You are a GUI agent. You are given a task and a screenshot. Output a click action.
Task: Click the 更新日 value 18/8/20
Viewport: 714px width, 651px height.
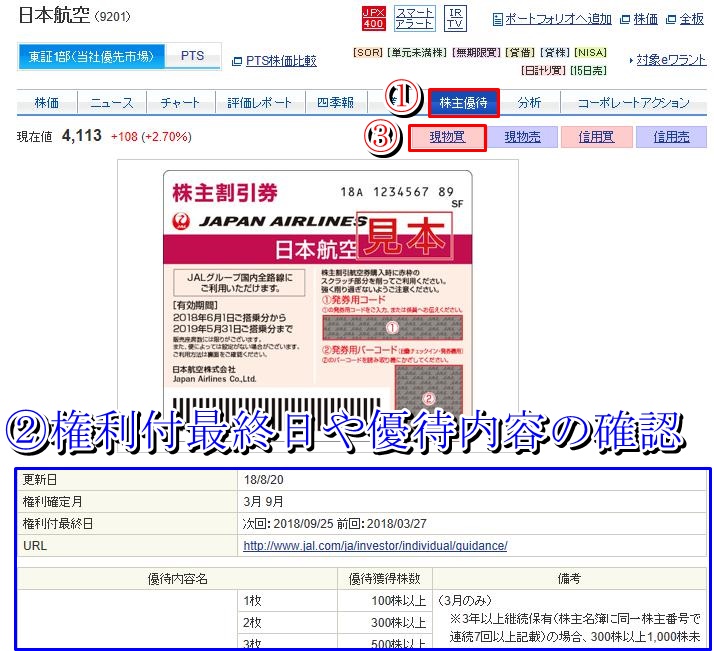pyautogui.click(x=263, y=480)
